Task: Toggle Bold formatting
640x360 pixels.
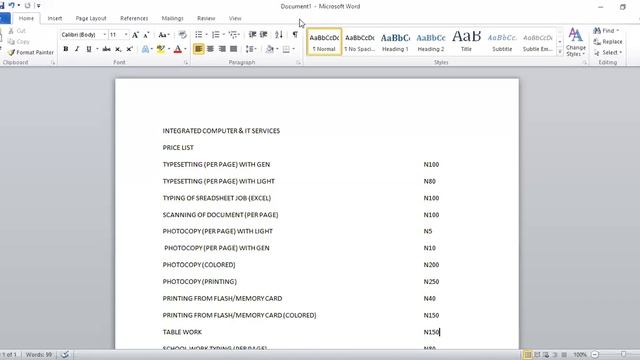Action: (66, 49)
